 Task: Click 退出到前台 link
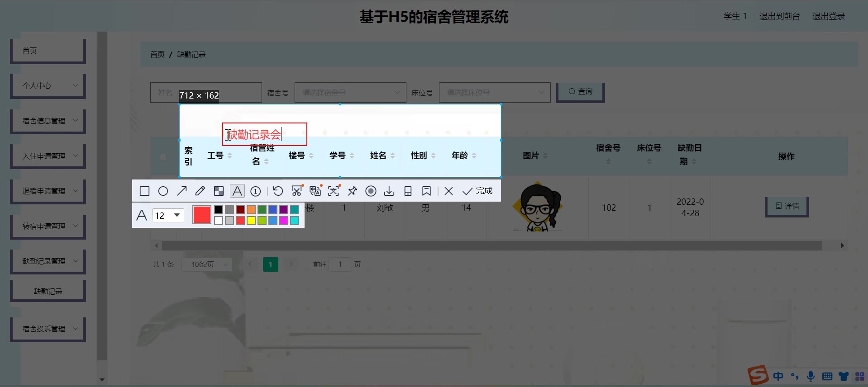pos(779,16)
